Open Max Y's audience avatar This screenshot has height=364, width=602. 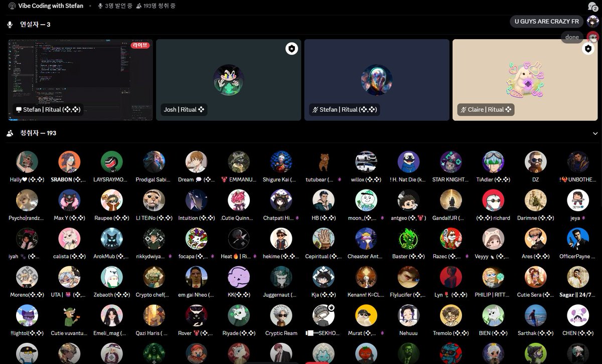(69, 201)
